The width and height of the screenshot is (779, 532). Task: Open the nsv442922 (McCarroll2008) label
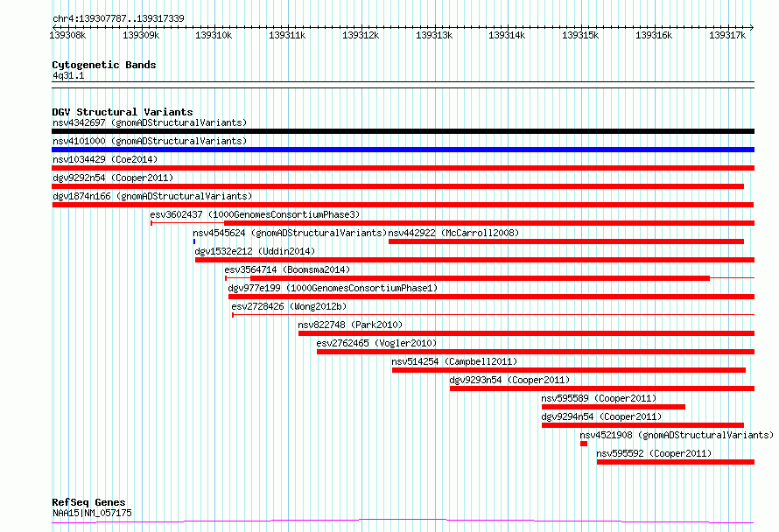pos(453,233)
